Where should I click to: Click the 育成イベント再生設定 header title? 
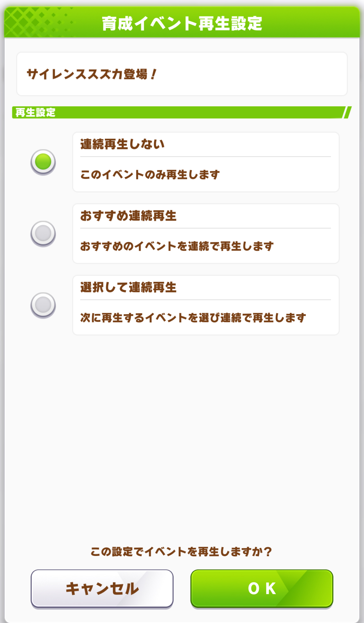click(x=182, y=24)
